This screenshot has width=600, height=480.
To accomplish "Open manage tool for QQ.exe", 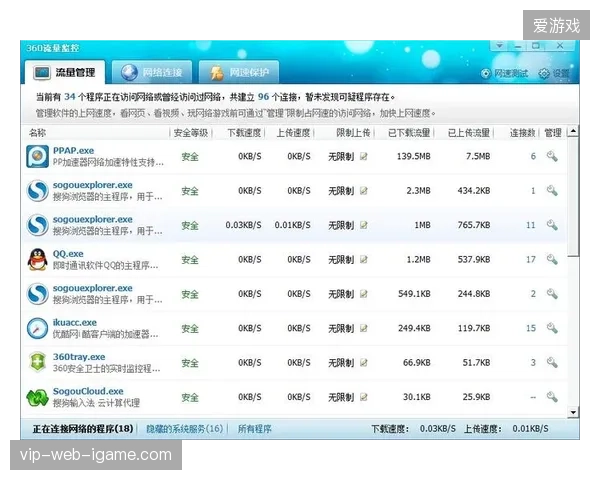I will [x=552, y=260].
